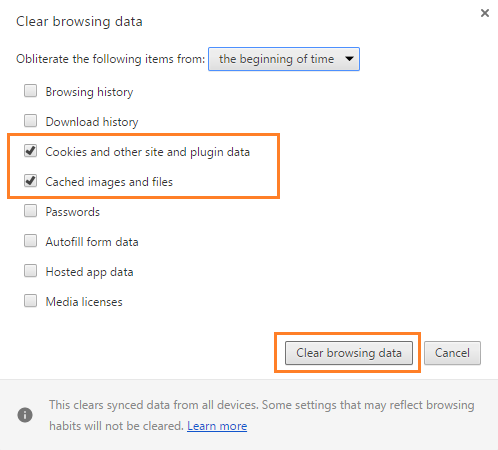The image size is (498, 450).
Task: Tick the Passwords checkbox
Action: tap(30, 211)
